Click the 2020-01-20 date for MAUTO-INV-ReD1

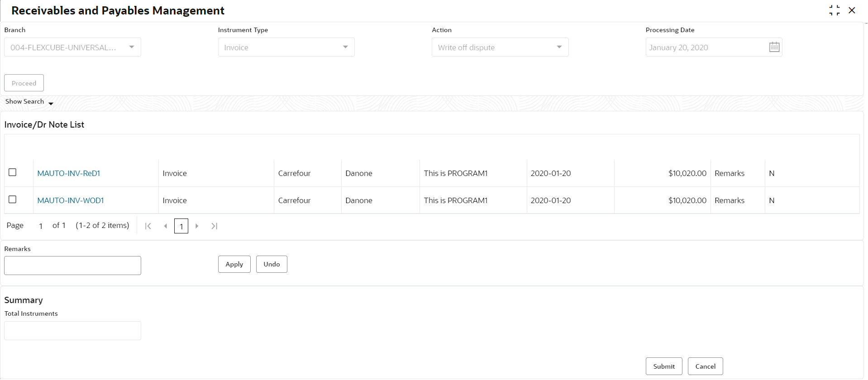pos(551,173)
